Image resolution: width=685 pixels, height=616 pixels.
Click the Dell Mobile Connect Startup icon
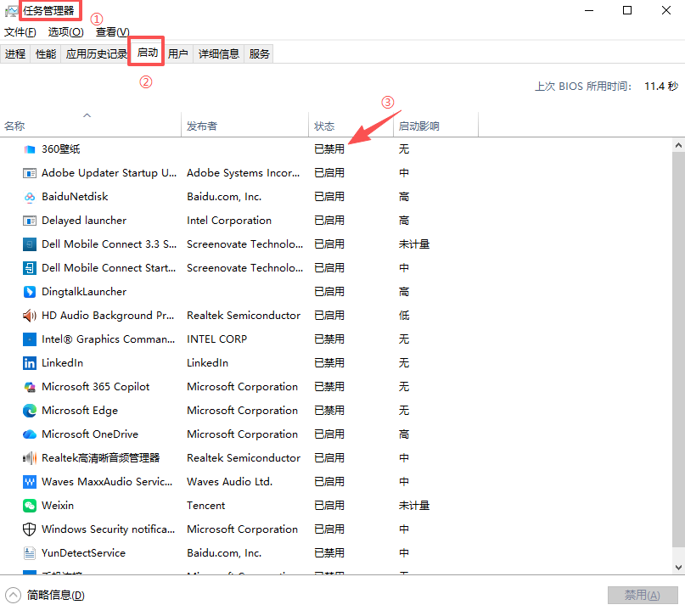tap(29, 268)
